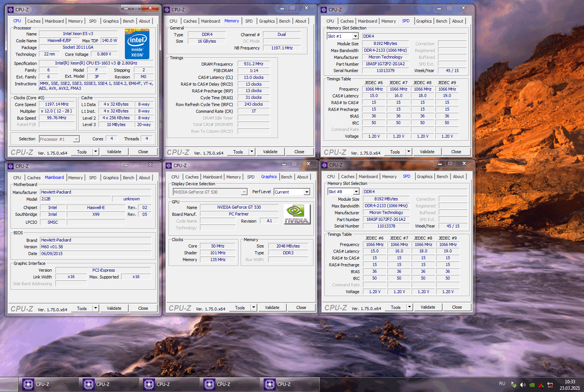Click Tools button in the Memory-tab window
The width and height of the screenshot is (584, 392).
tap(238, 152)
